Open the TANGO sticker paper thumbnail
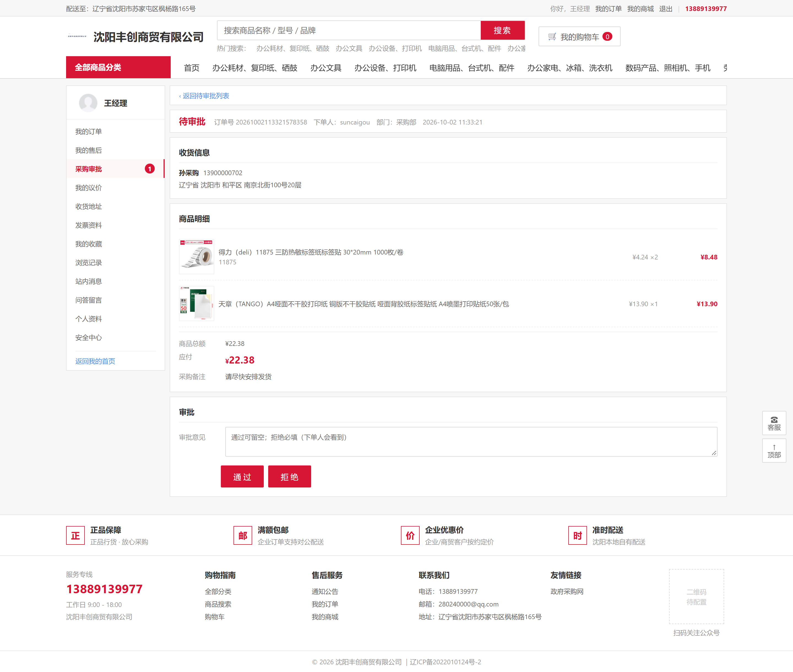 (197, 304)
